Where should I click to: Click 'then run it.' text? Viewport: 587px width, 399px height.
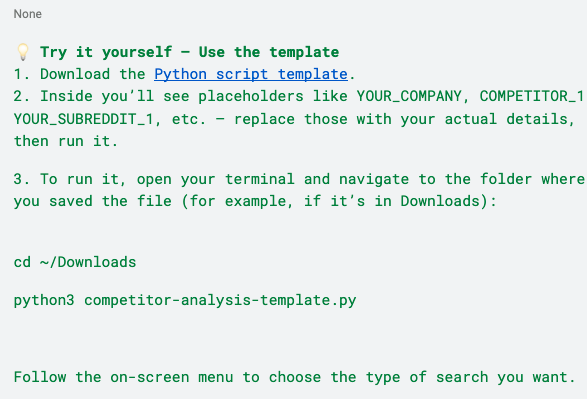pos(66,141)
